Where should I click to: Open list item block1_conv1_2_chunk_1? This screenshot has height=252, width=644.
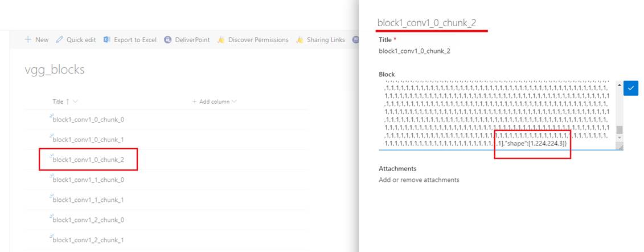[x=88, y=239]
